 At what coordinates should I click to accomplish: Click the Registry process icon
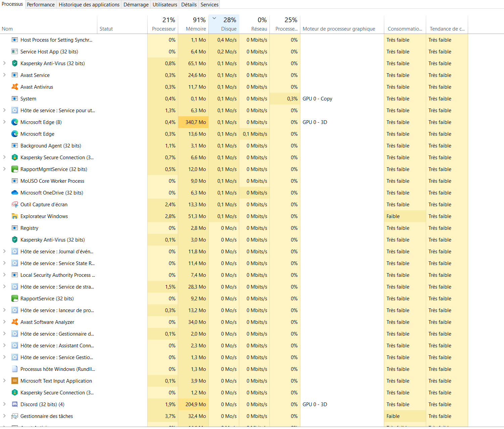coord(15,228)
